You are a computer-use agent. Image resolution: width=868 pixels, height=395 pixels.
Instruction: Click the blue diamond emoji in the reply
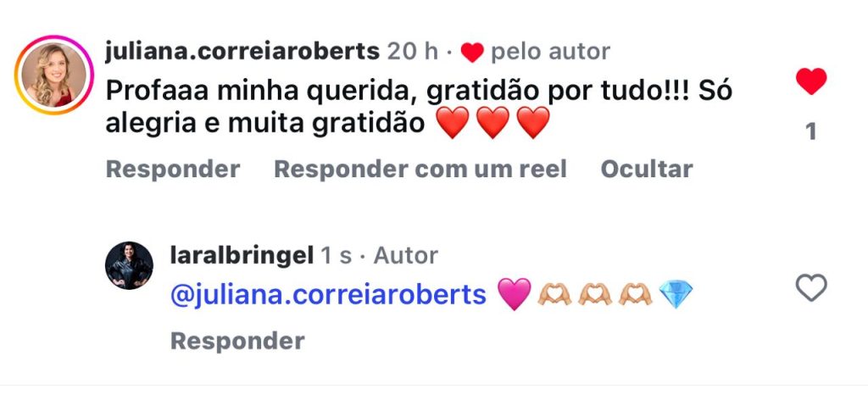point(676,294)
